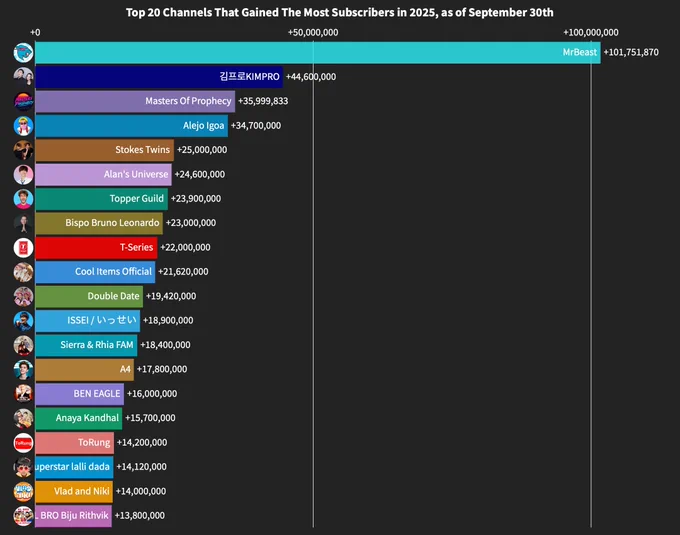The image size is (680, 535).
Task: Click the Sierra & Rhia FAM avatar
Action: point(23,345)
